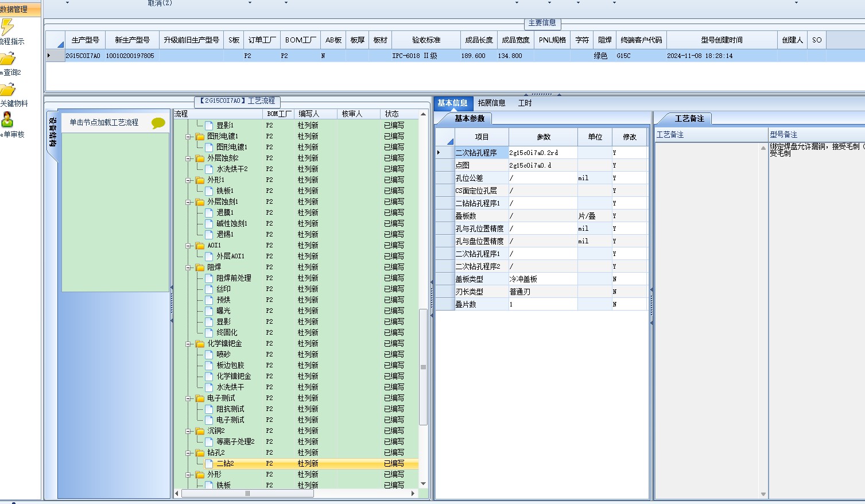This screenshot has height=504, width=865.
Task: Click the yellow speech bubble icon
Action: 158,123
